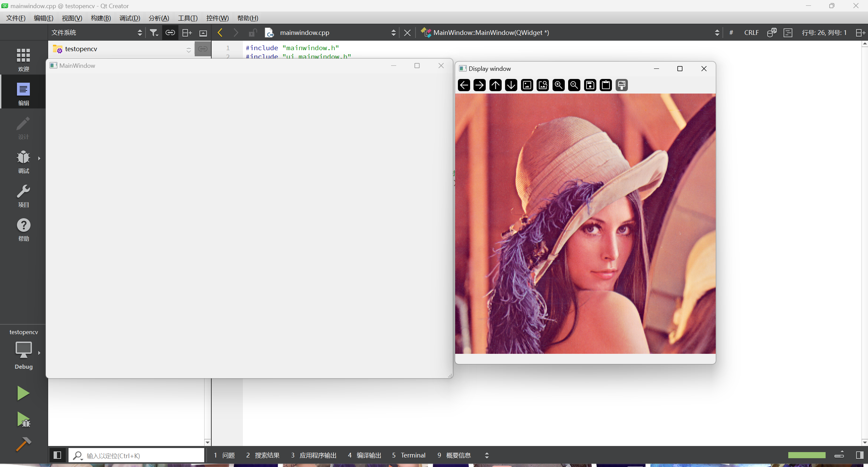Toggle the left sidebar visibility panel

tap(57, 455)
